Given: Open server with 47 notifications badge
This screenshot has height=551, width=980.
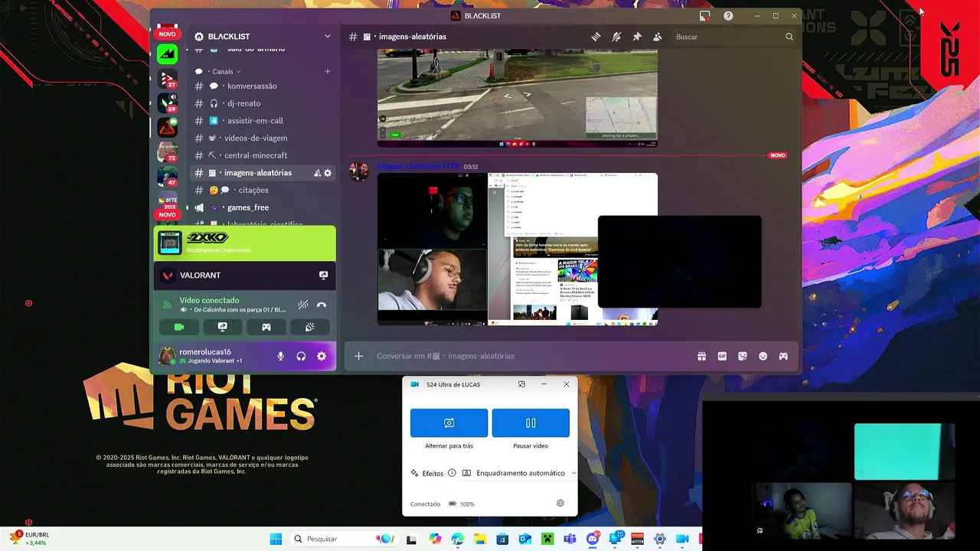Looking at the screenshot, I should (168, 176).
